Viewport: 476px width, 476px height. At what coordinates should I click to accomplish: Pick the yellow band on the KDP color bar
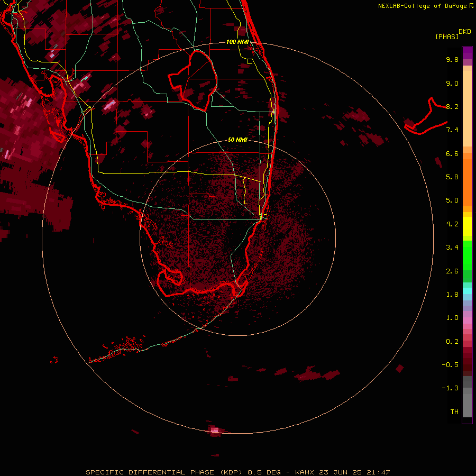(x=467, y=226)
